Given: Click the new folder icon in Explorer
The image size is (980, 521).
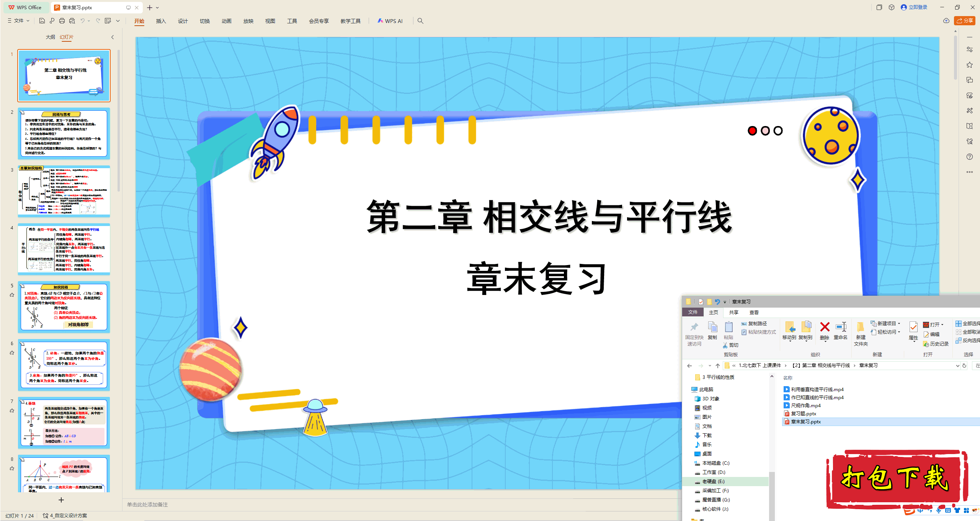Looking at the screenshot, I should point(860,327).
